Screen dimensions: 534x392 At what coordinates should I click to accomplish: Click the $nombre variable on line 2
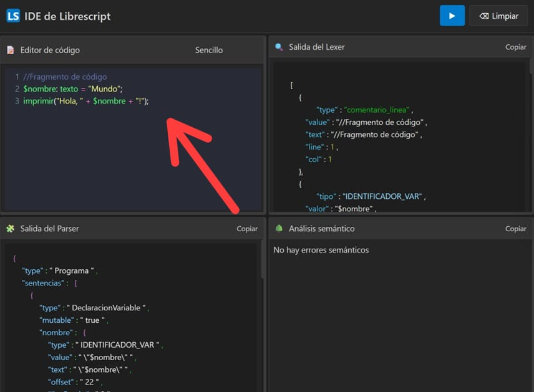pyautogui.click(x=40, y=89)
